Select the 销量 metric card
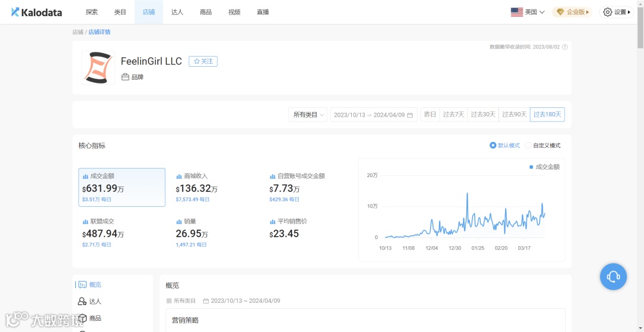Image resolution: width=644 pixels, height=332 pixels. pyautogui.click(x=216, y=232)
